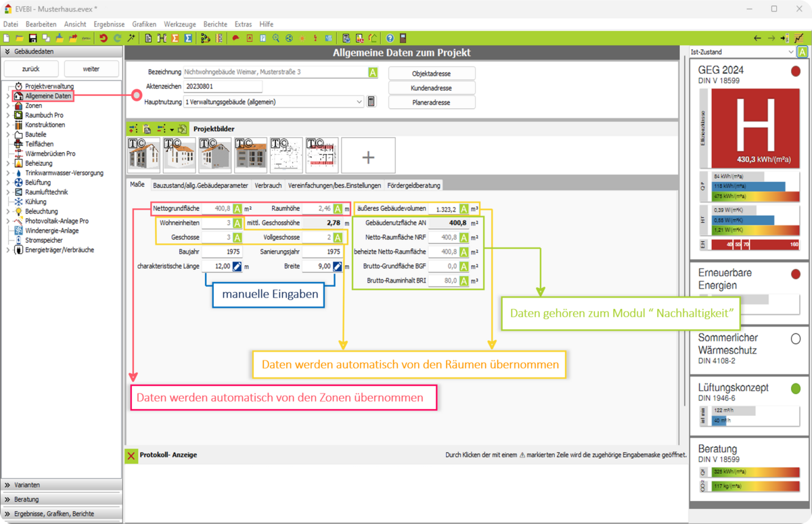Click the magnifier zoom toolbar icon

[275, 39]
